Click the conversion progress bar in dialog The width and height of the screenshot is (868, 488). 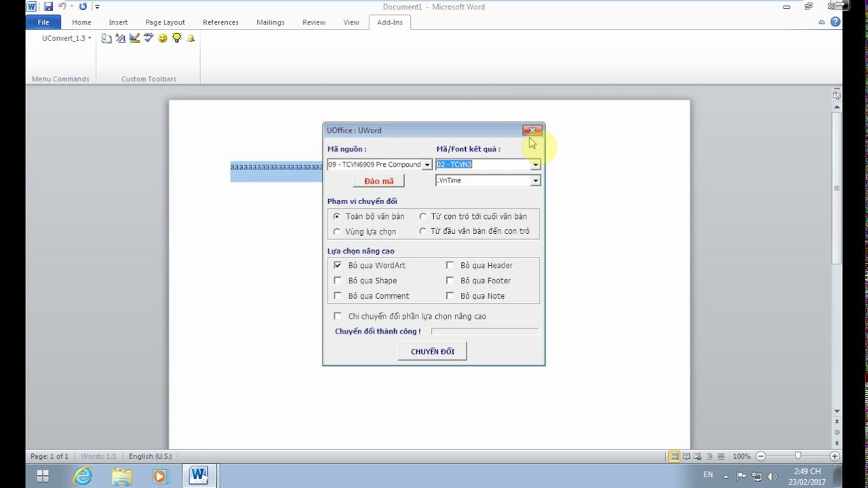coord(485,331)
